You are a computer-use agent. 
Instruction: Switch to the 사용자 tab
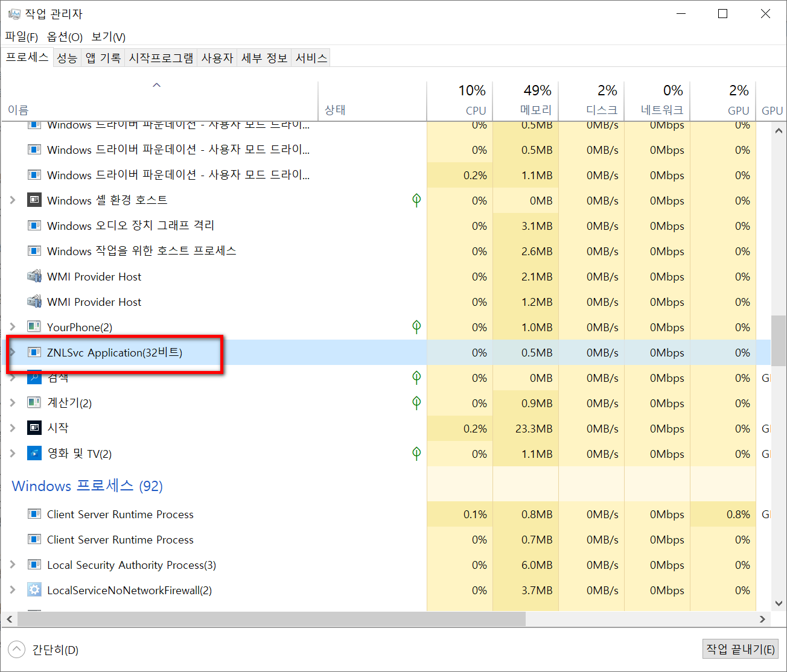pyautogui.click(x=217, y=58)
